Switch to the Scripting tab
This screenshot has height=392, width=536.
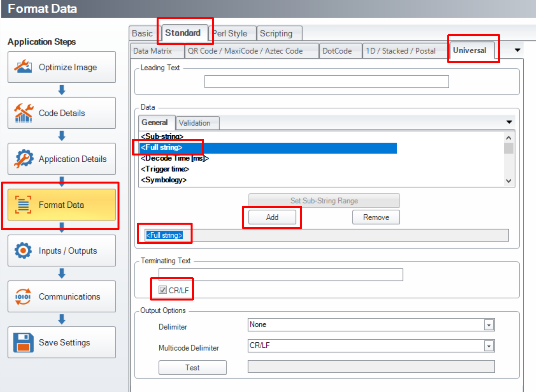click(276, 33)
